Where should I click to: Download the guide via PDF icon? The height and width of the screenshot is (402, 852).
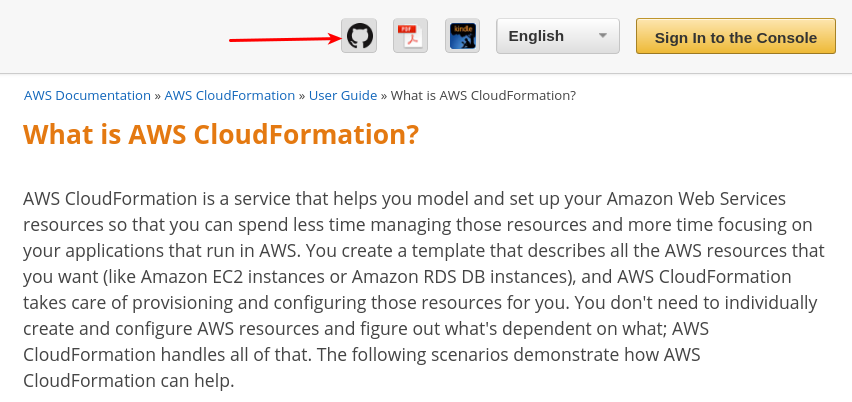pos(410,36)
